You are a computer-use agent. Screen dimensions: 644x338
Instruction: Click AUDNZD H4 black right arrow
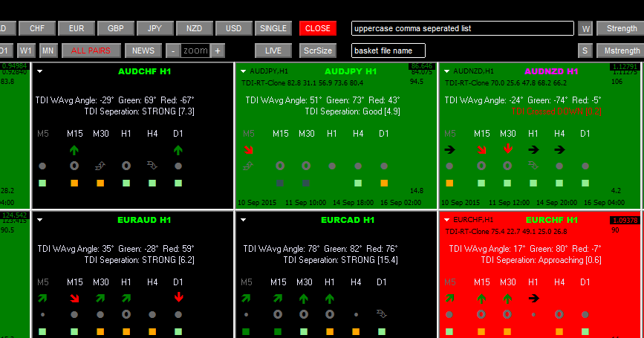[x=559, y=150]
